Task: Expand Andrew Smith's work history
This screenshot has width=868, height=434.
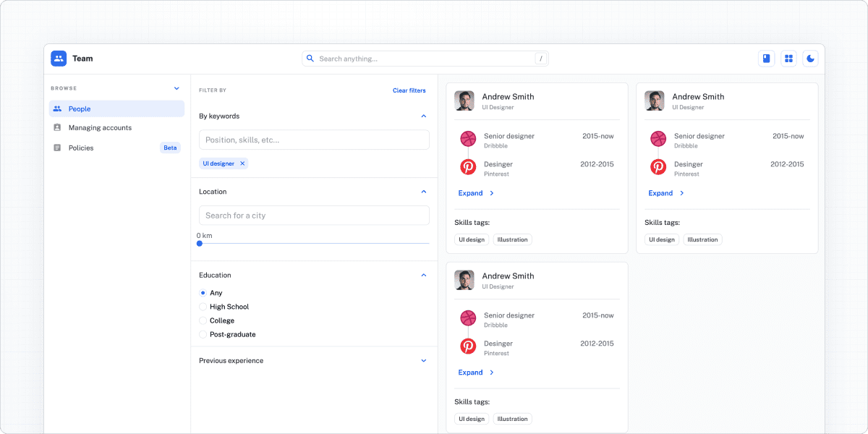Action: pos(472,193)
